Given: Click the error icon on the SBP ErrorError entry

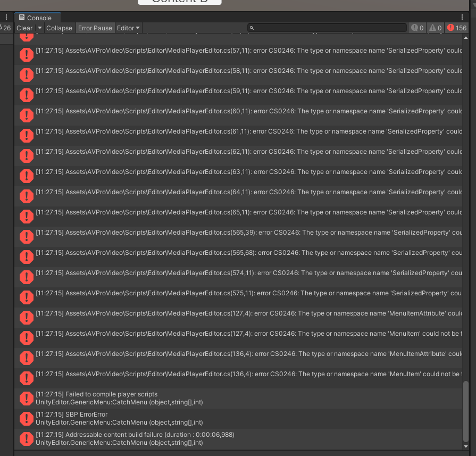Looking at the screenshot, I should (26, 418).
